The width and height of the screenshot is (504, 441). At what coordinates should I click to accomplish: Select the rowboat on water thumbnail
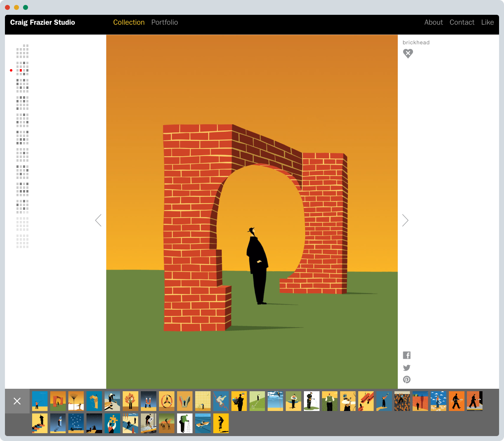point(203,423)
